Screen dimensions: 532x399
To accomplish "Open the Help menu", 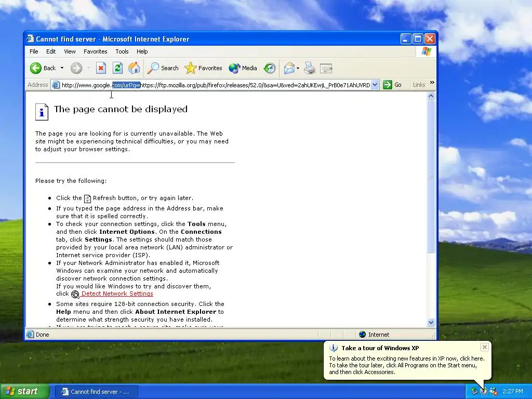I will click(142, 51).
